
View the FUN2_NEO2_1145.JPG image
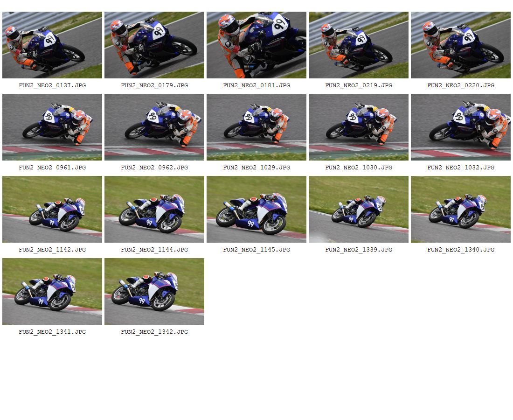256,210
